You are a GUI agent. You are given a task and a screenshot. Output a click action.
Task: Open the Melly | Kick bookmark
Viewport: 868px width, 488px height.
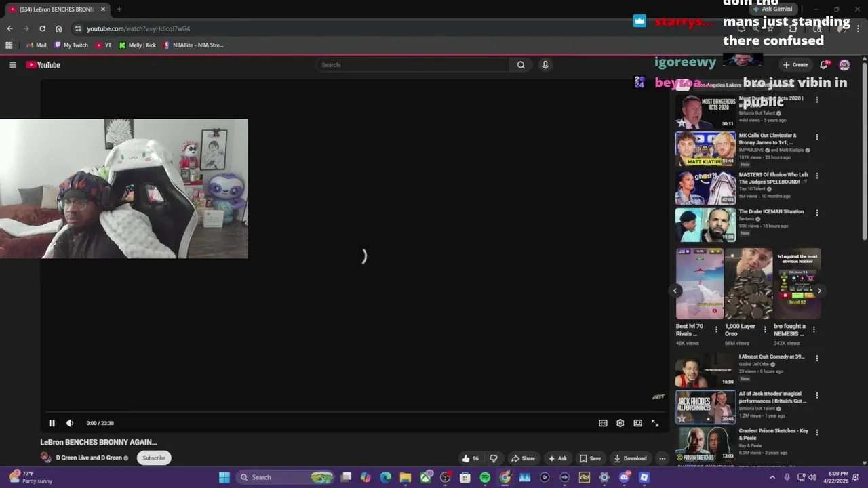[x=138, y=45]
